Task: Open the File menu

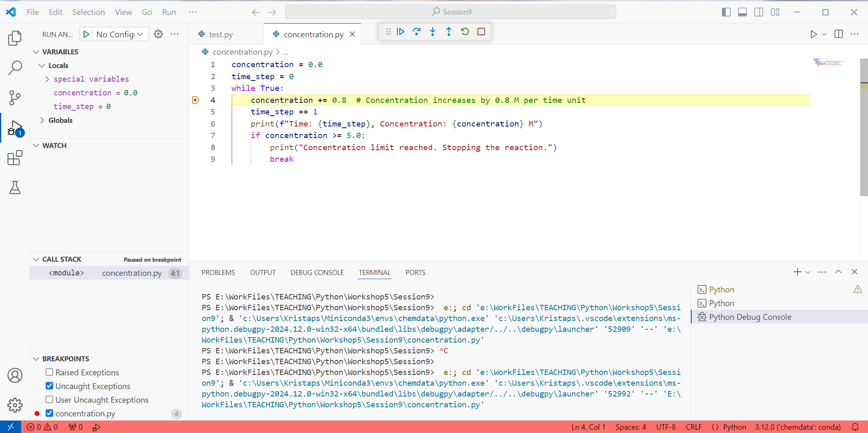Action: (x=33, y=12)
